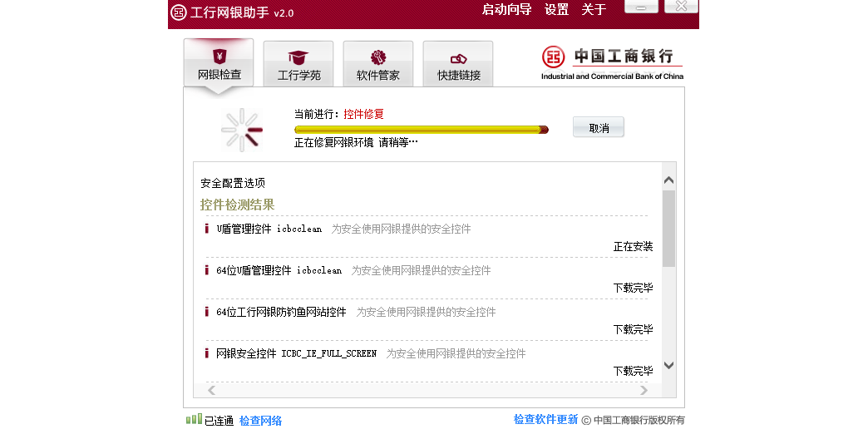Viewport: 868px width, 434px height.
Task: Click the horizontal scrollbar right arrow
Action: point(644,390)
